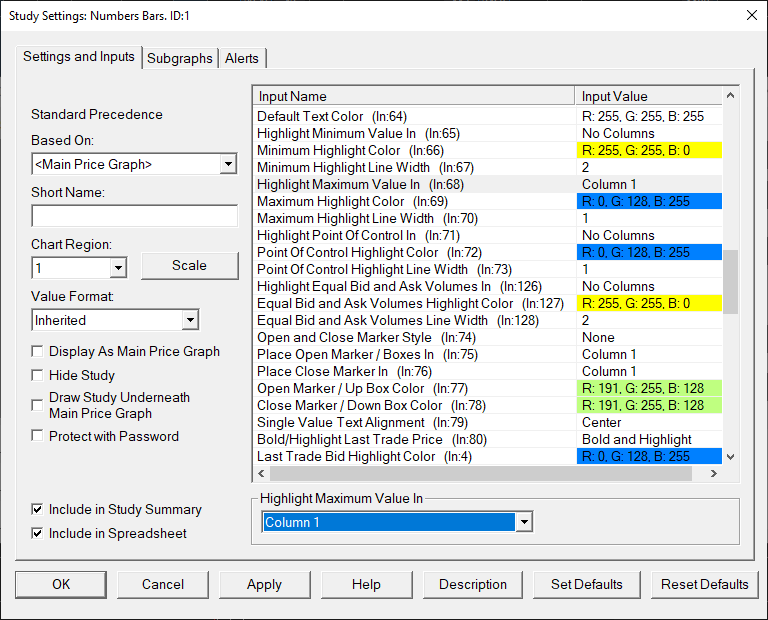Click the horizontal scroll right arrow
This screenshot has height=620, width=768.
tap(714, 473)
